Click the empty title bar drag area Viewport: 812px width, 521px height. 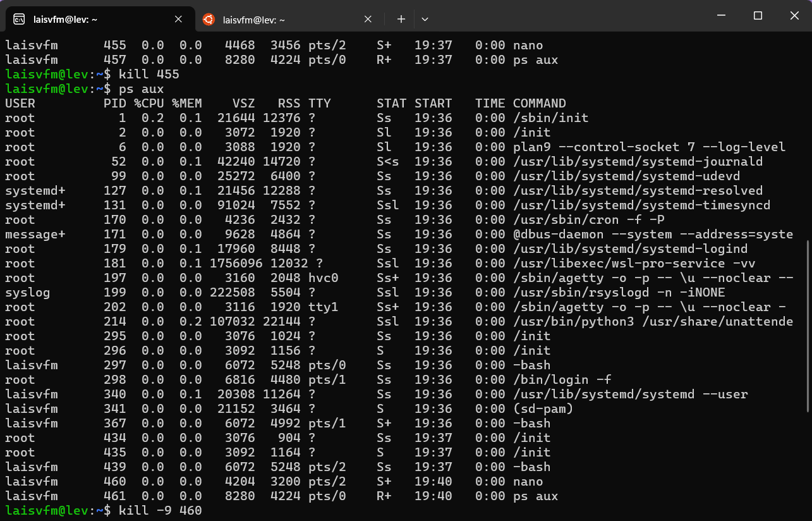tap(569, 16)
